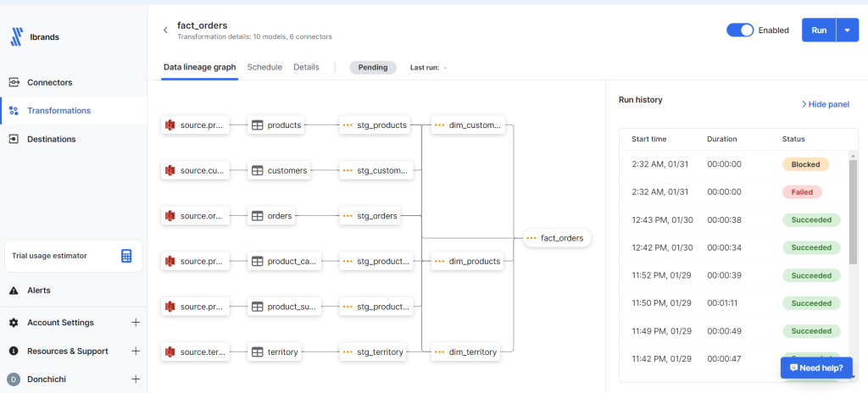Image resolution: width=868 pixels, height=393 pixels.
Task: Go to Connectors in the sidebar
Action: pyautogui.click(x=49, y=82)
